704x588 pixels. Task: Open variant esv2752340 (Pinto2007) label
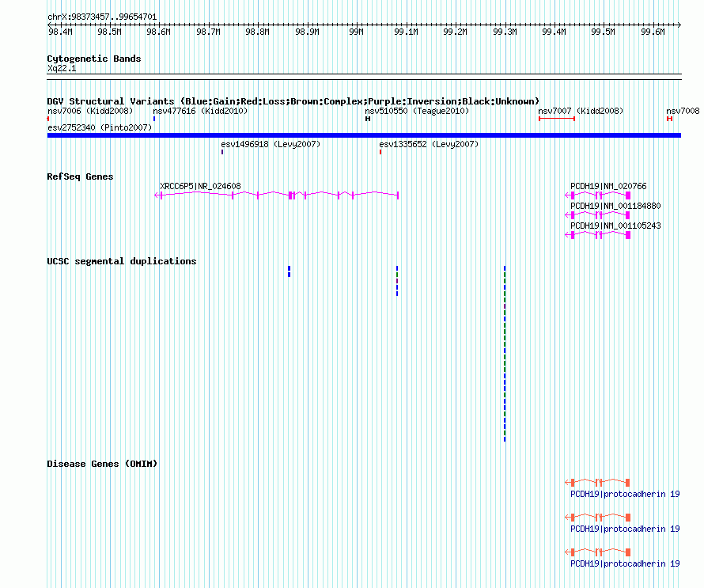click(100, 127)
